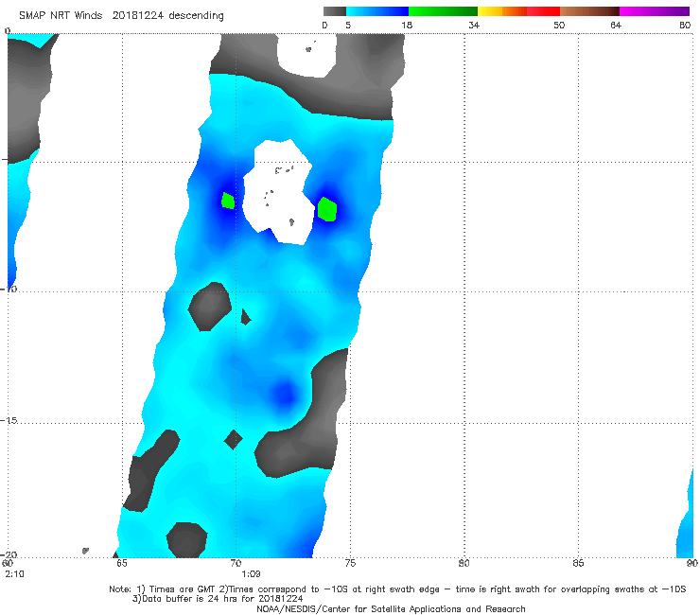Click the longitude axis label '90'
Viewport: 700px width, 615px height.
coord(691,563)
